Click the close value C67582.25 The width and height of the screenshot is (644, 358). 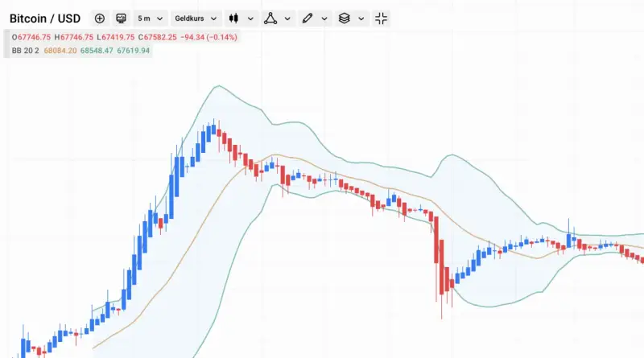[157, 37]
